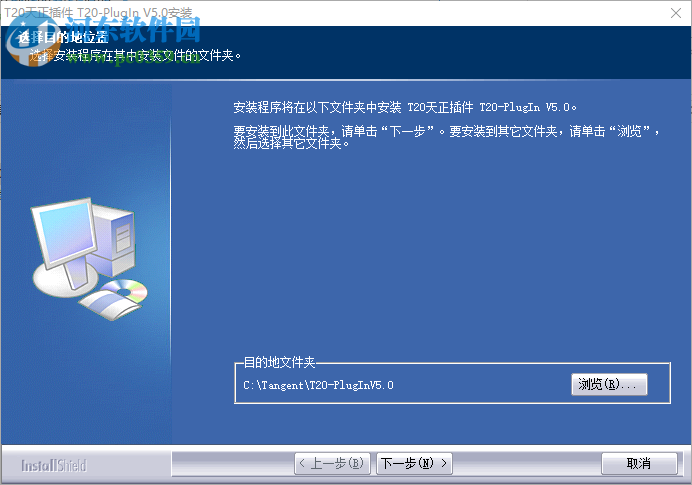
Task: Go back with 上一步(B) button
Action: [x=332, y=463]
